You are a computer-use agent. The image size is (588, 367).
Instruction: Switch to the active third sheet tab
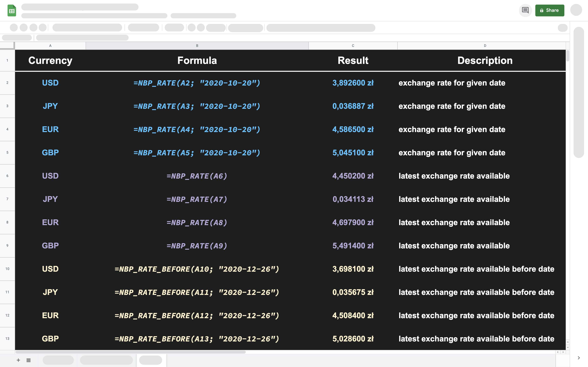151,360
